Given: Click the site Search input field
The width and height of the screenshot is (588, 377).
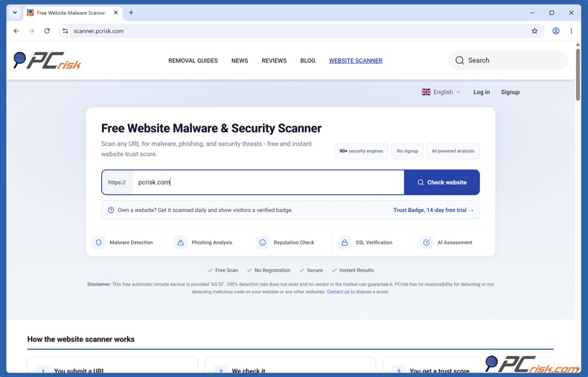Looking at the screenshot, I should (x=508, y=60).
